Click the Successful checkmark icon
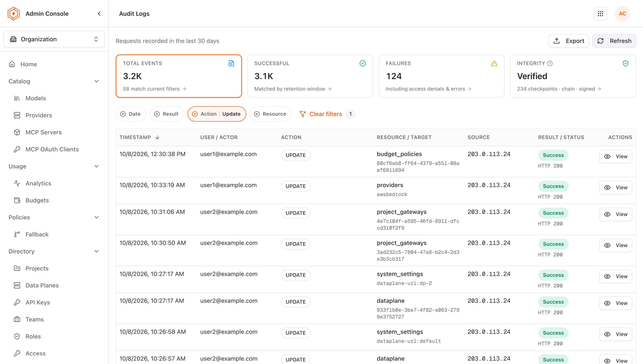Image resolution: width=643 pixels, height=364 pixels. coord(363,63)
